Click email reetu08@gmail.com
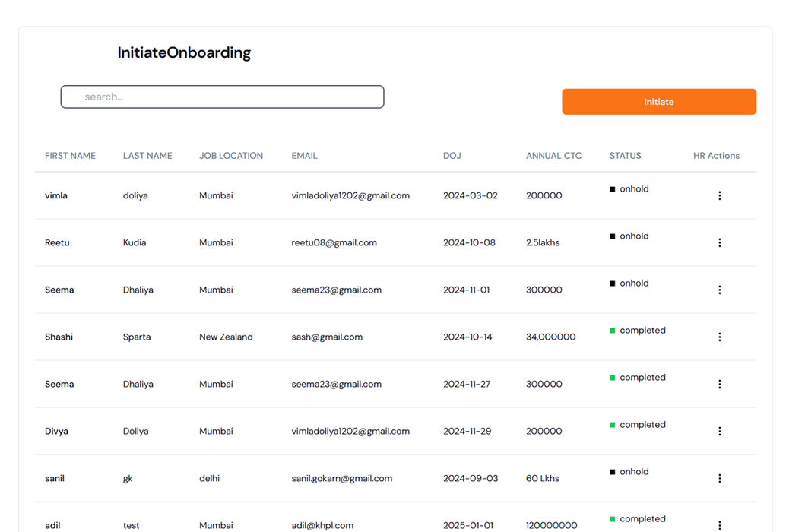This screenshot has width=786, height=532. 334,242
